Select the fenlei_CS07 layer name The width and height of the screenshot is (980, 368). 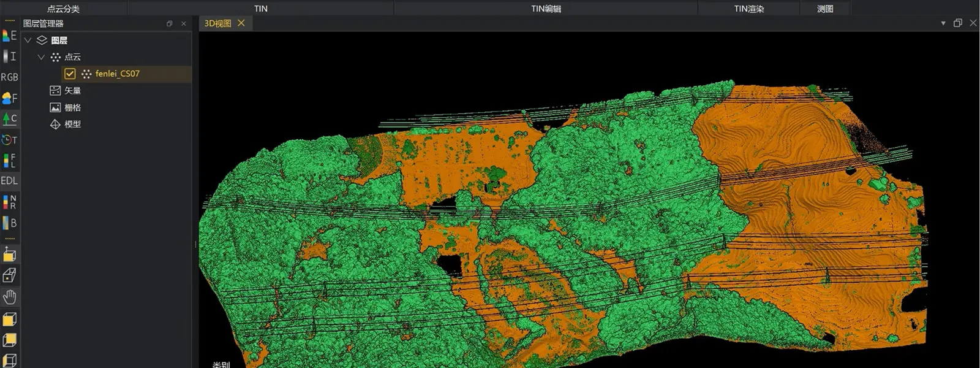118,74
